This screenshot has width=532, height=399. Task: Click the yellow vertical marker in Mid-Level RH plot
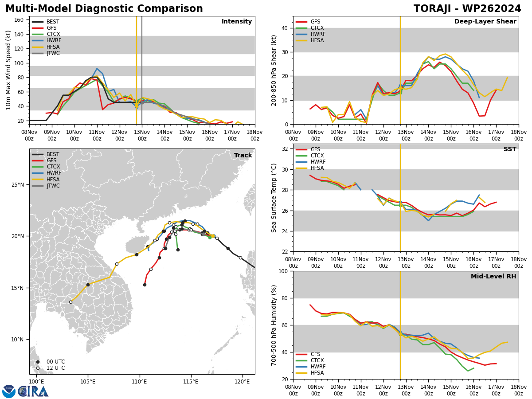[x=400, y=325]
